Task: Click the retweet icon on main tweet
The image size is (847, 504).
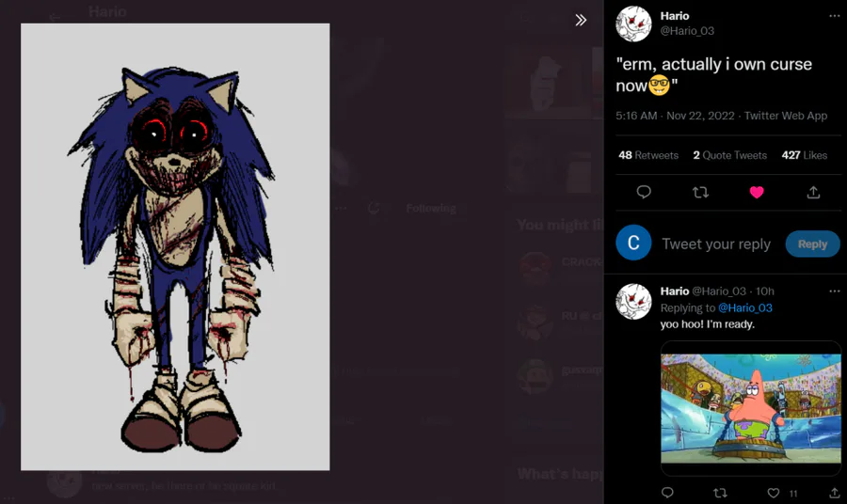Action: (x=700, y=192)
